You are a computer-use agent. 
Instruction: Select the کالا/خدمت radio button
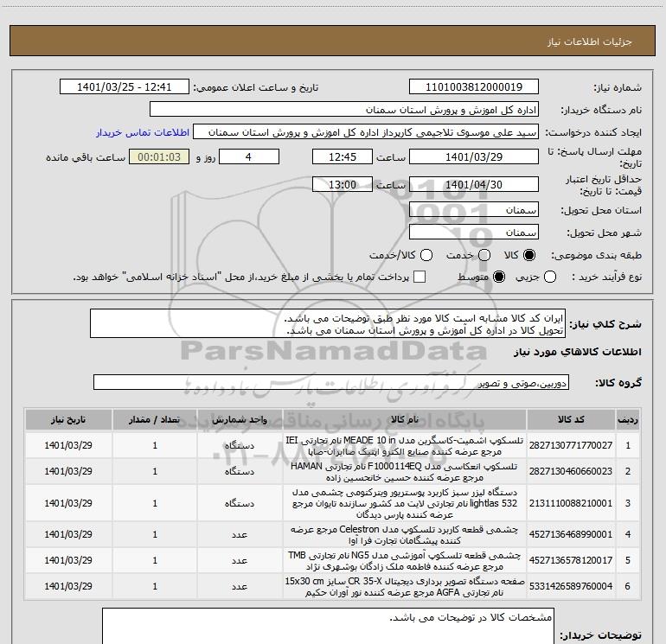click(x=426, y=255)
